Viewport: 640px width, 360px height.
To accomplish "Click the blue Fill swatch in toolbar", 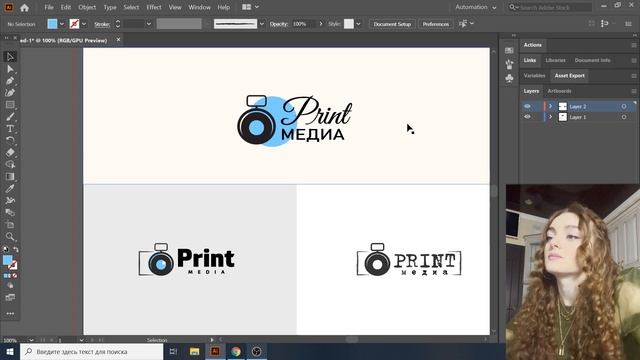I will pos(8,260).
